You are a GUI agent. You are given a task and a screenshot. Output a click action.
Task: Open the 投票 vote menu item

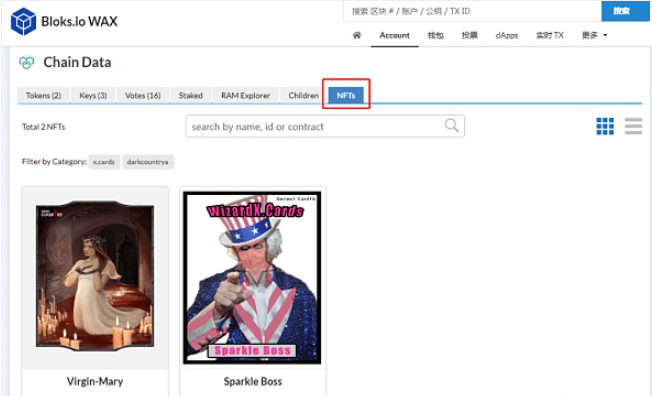click(x=469, y=35)
